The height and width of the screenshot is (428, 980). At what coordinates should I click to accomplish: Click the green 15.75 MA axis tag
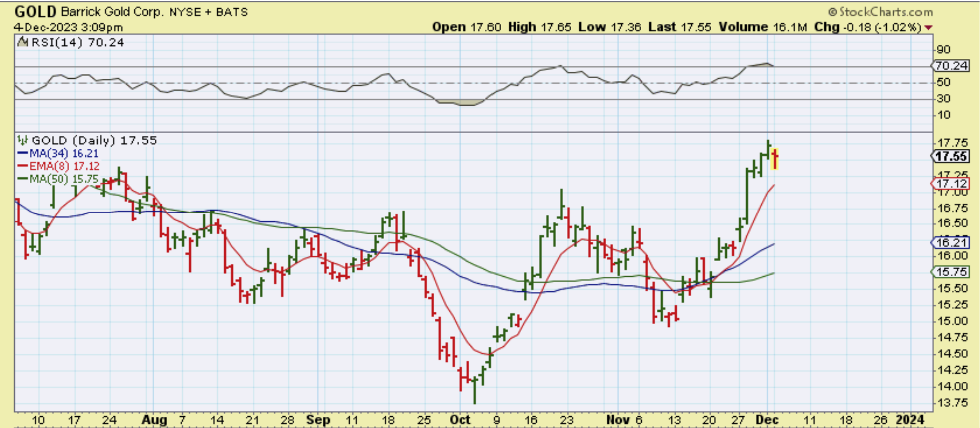point(951,272)
